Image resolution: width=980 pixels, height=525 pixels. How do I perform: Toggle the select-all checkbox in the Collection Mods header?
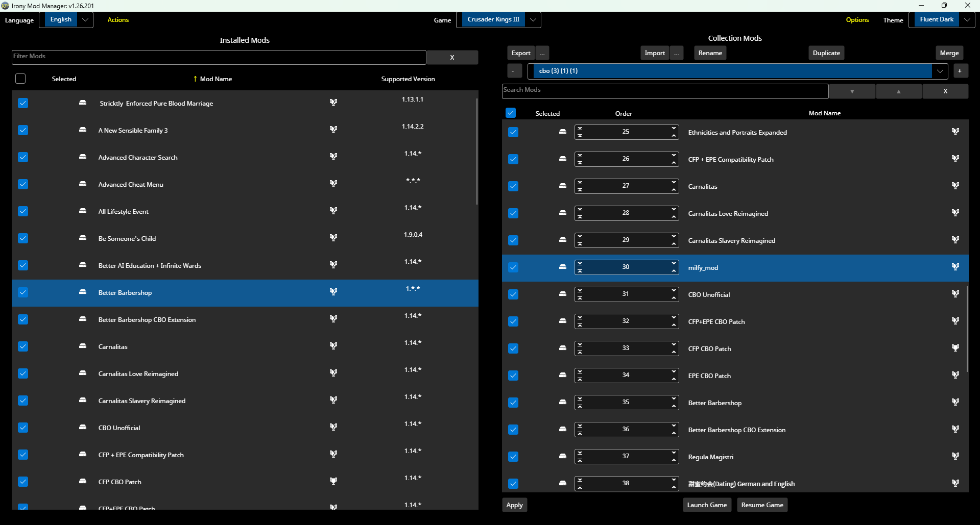(511, 113)
